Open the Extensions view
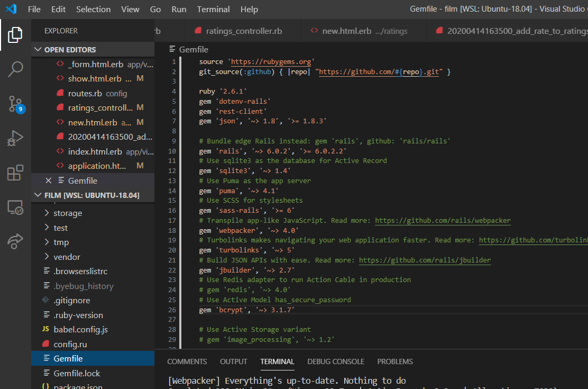Image resolution: width=588 pixels, height=389 pixels. [15, 172]
